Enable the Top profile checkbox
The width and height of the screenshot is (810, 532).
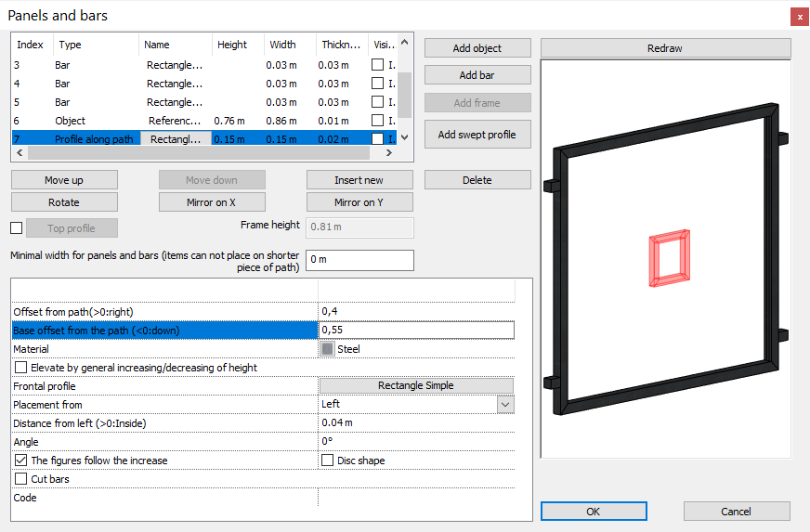(17, 228)
